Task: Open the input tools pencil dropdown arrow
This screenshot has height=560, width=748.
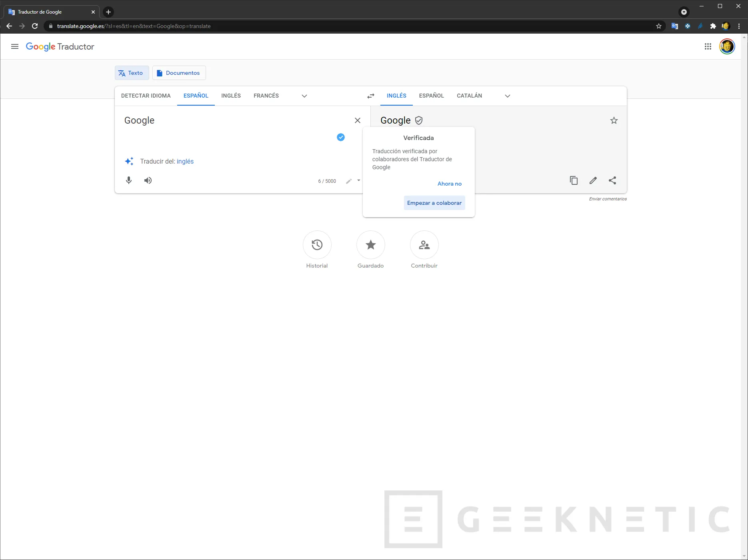Action: point(358,181)
